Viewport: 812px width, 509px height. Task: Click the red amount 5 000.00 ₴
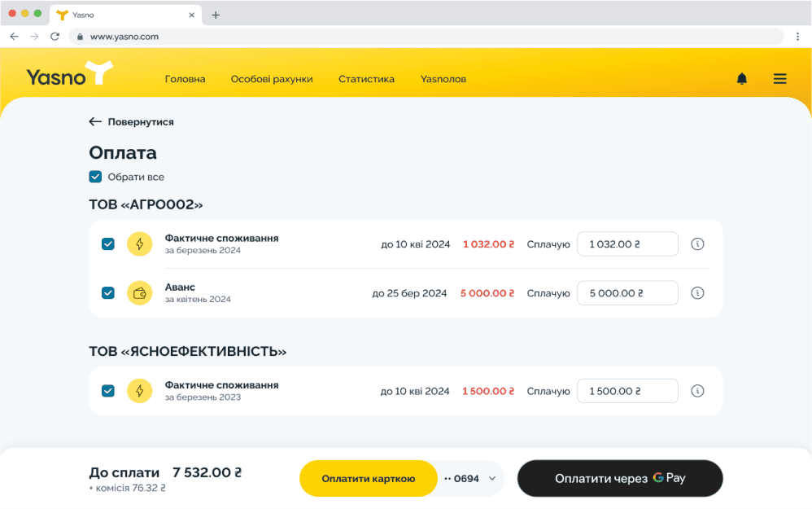click(x=487, y=293)
